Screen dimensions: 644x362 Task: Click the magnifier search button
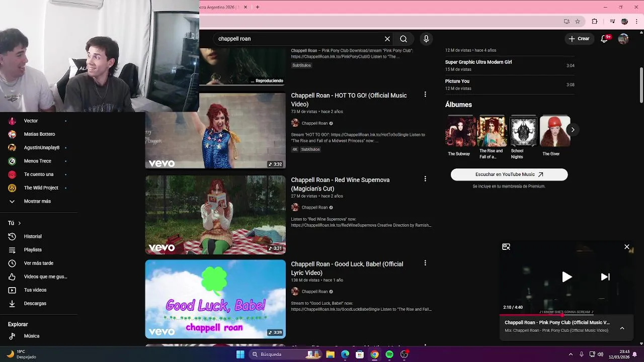click(x=404, y=39)
